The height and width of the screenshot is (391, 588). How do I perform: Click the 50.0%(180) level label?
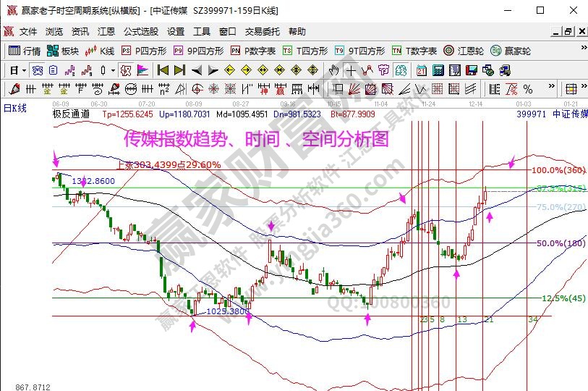561,243
